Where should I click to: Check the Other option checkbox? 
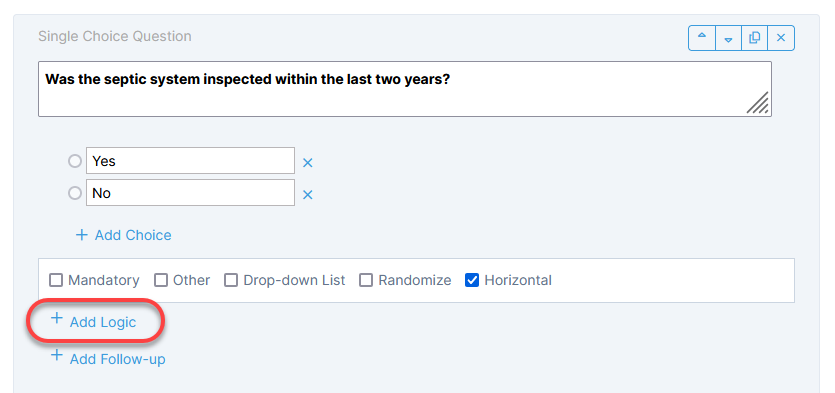161,280
